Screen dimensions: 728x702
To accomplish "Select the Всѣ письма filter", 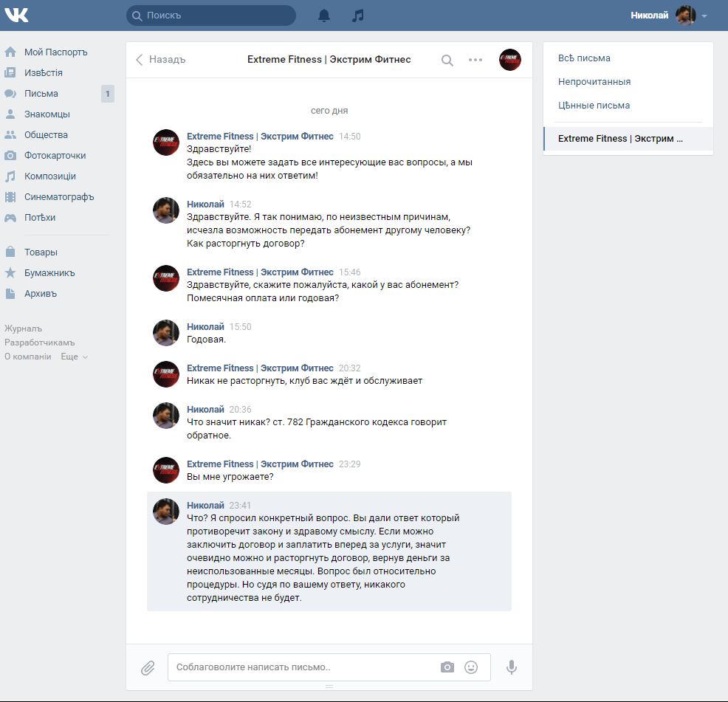I will pyautogui.click(x=584, y=58).
